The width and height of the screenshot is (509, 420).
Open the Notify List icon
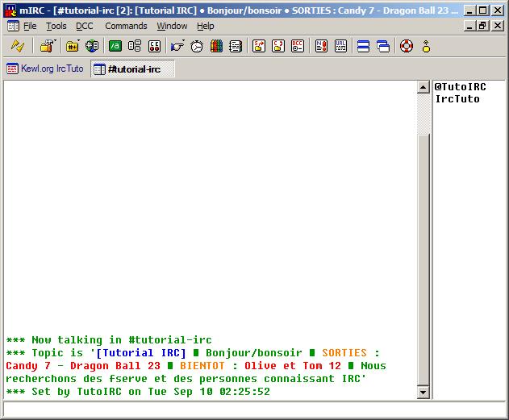321,46
